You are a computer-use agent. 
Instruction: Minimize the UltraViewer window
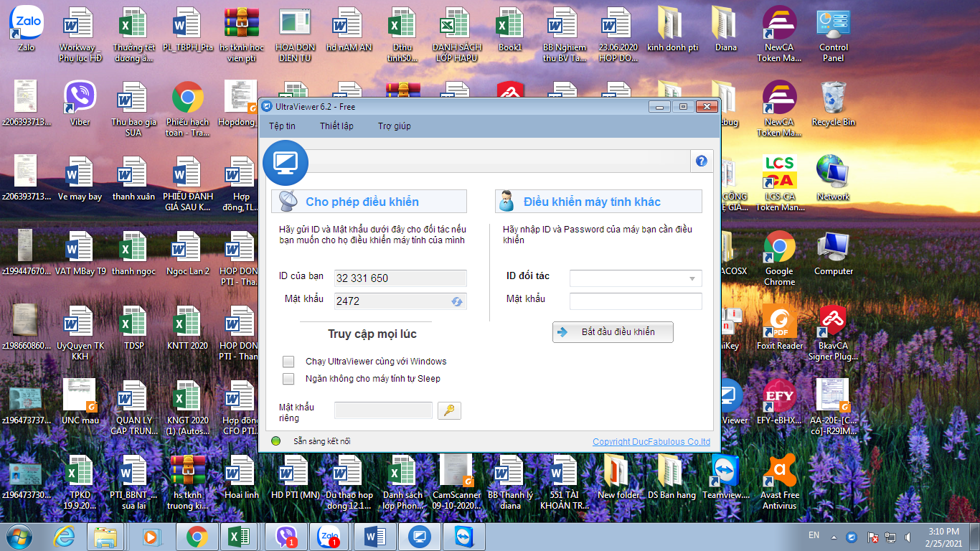[x=659, y=106]
